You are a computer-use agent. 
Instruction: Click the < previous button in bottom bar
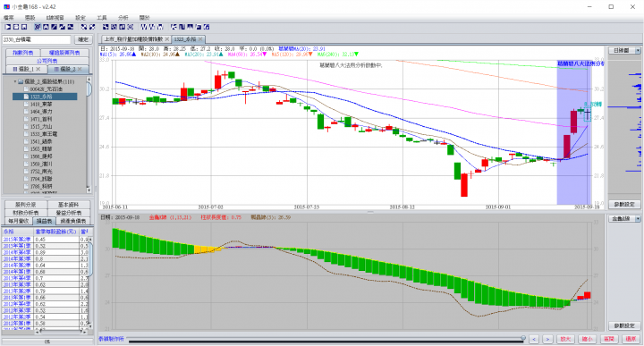(x=534, y=339)
